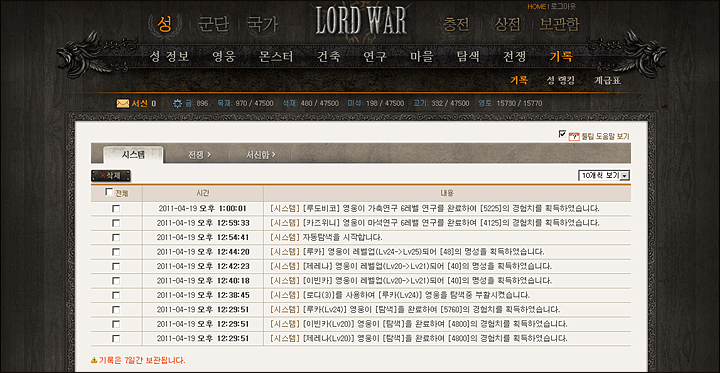Click the 석재 480 / 47500 resource
720x373 pixels.
coord(310,104)
